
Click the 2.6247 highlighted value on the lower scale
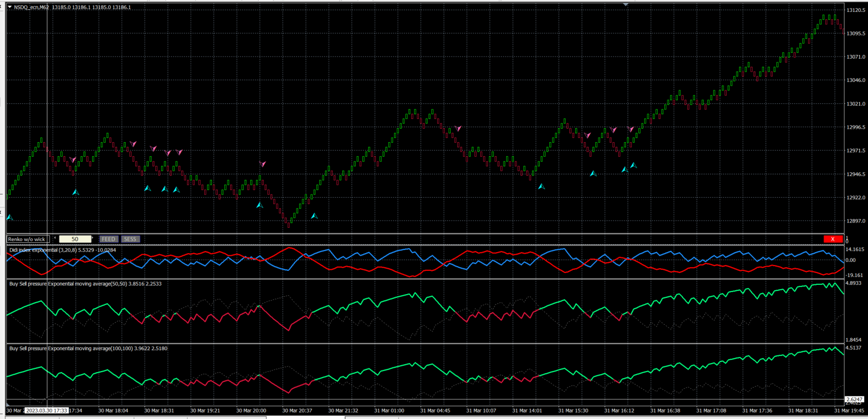853,400
